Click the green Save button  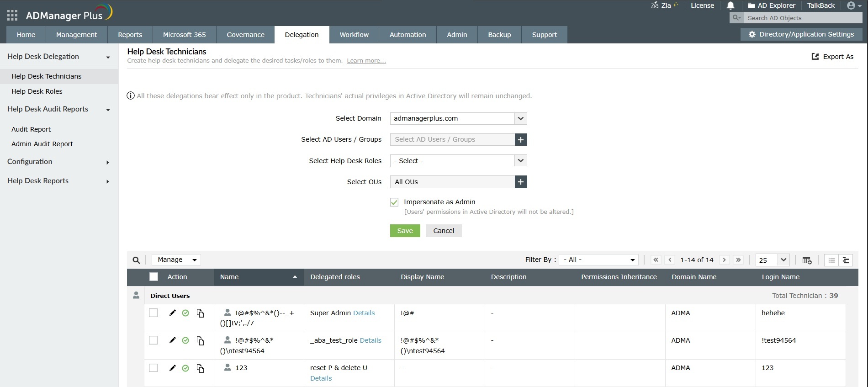tap(405, 231)
